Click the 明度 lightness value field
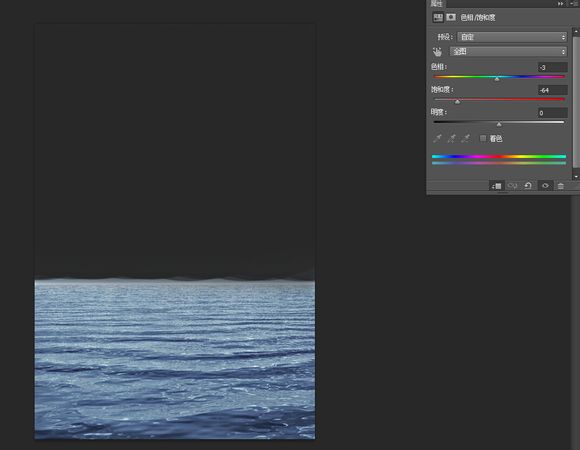Screen dimensions: 580x450 pos(552,113)
